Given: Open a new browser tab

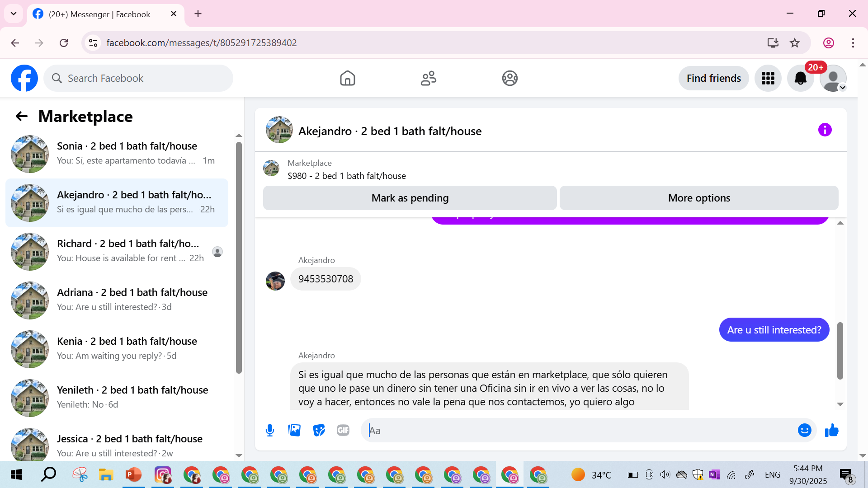Looking at the screenshot, I should pos(198,14).
